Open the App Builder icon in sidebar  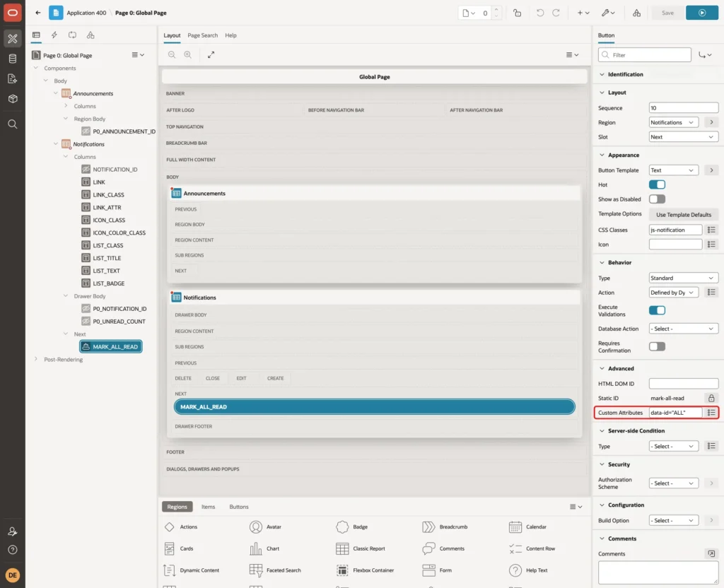pos(13,39)
